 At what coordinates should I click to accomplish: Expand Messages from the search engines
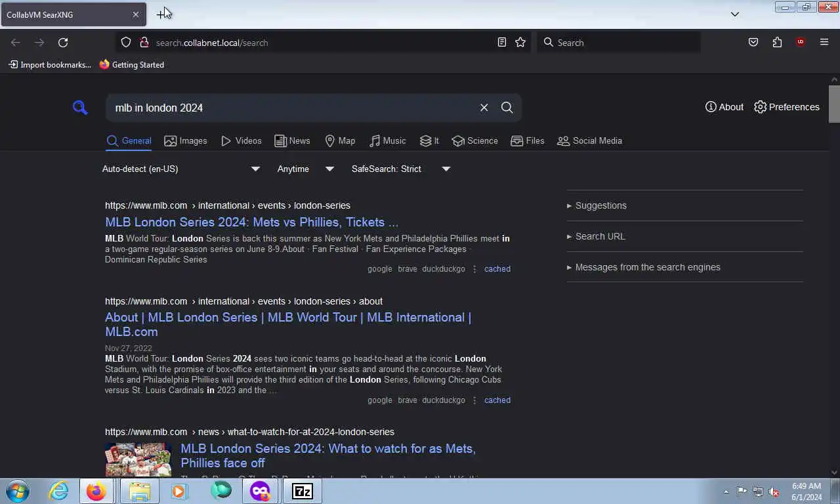[x=644, y=267]
